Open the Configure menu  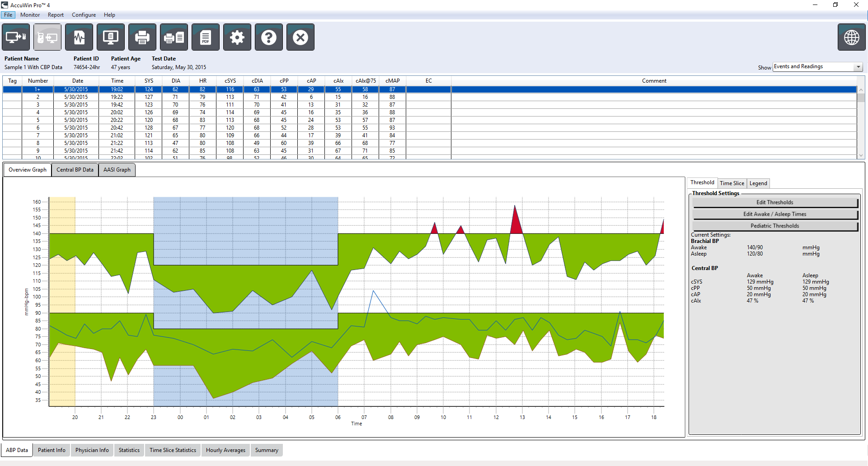tap(84, 15)
